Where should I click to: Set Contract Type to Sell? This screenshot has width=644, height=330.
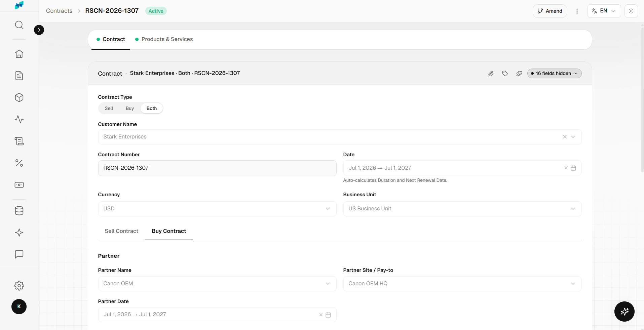(109, 108)
